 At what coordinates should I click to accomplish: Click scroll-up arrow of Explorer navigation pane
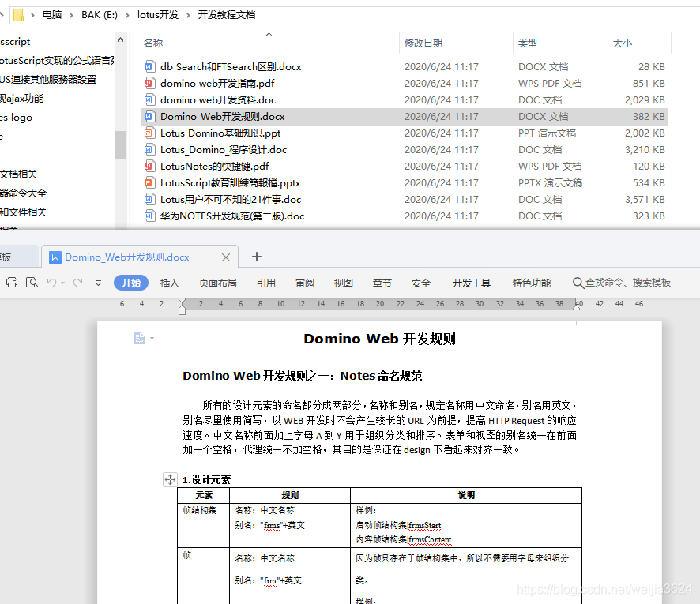pos(120,39)
